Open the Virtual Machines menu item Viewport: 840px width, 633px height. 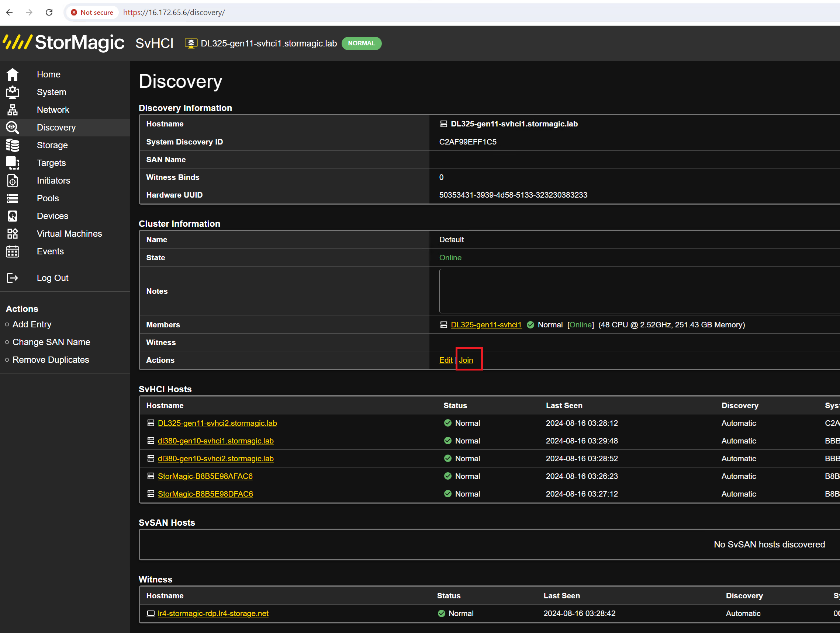pos(69,234)
